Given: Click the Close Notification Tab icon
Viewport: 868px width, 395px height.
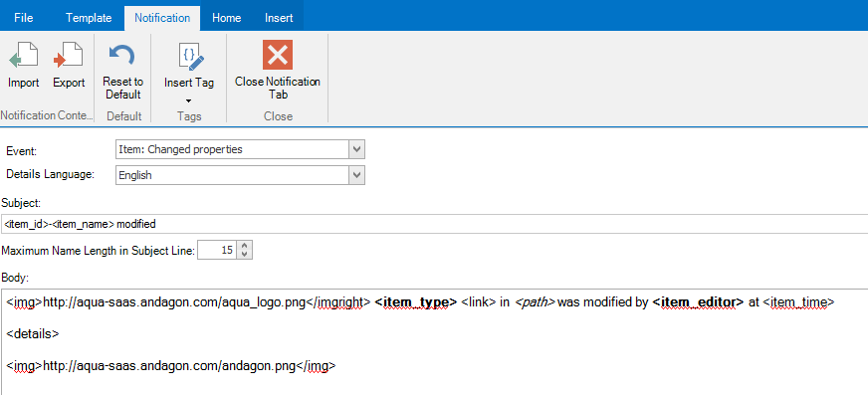Looking at the screenshot, I should coord(278,54).
